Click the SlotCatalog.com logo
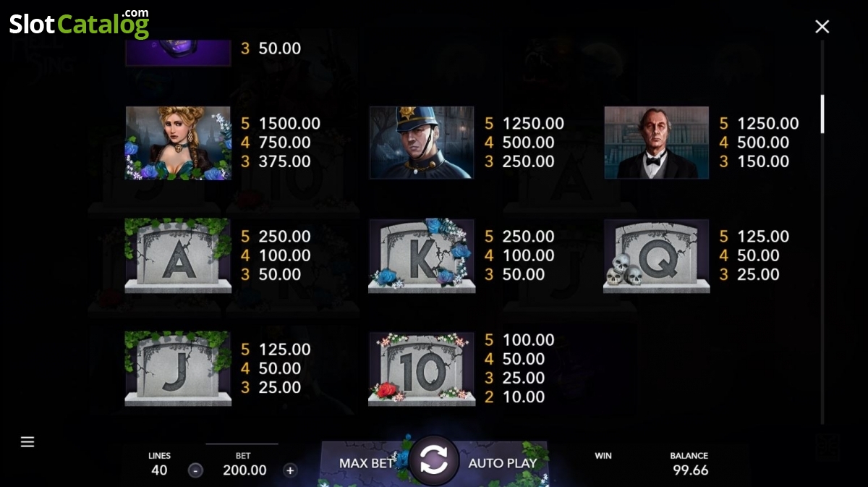Image resolution: width=868 pixels, height=487 pixels. pos(79,23)
